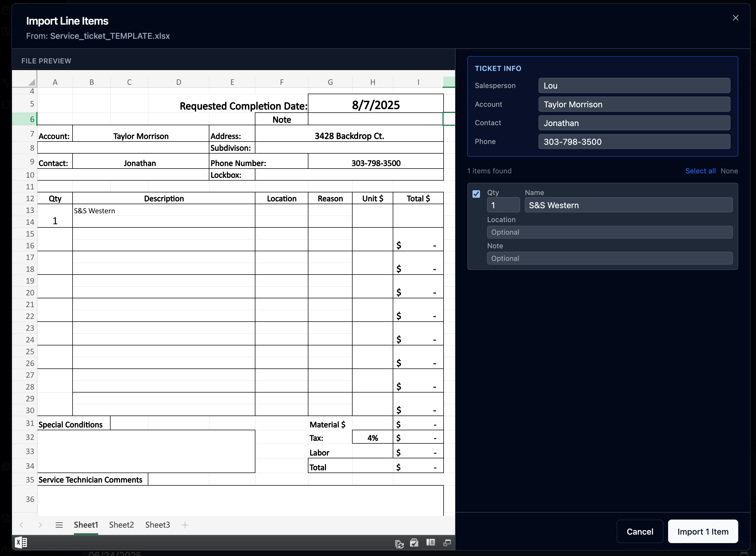
Task: Switch to the Sheet3 tab
Action: 157,525
